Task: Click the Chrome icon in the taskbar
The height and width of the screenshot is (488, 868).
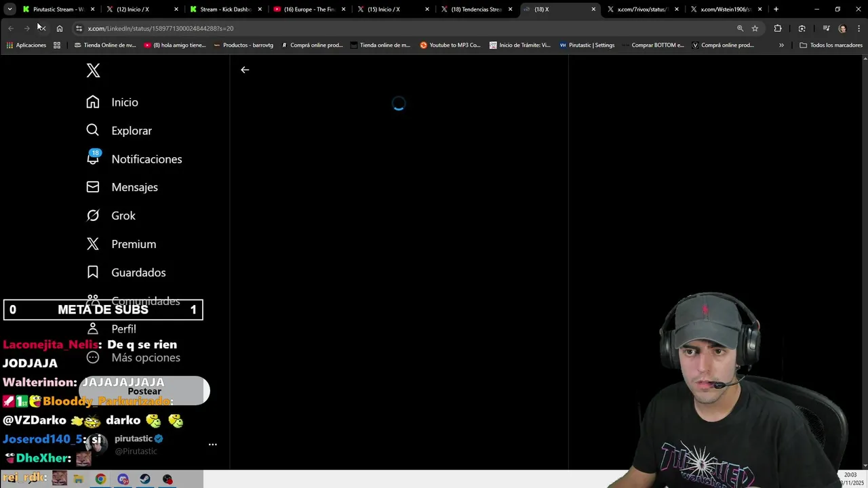Action: pyautogui.click(x=100, y=479)
